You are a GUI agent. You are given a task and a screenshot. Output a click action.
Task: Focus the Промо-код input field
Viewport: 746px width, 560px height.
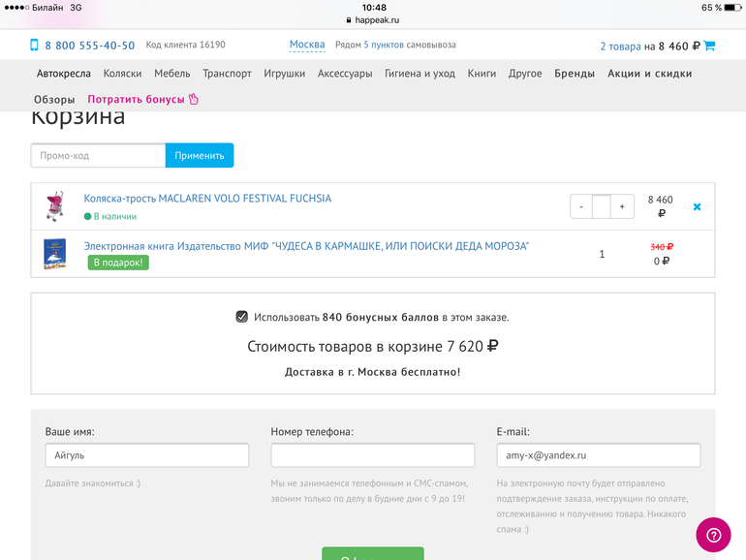(98, 155)
